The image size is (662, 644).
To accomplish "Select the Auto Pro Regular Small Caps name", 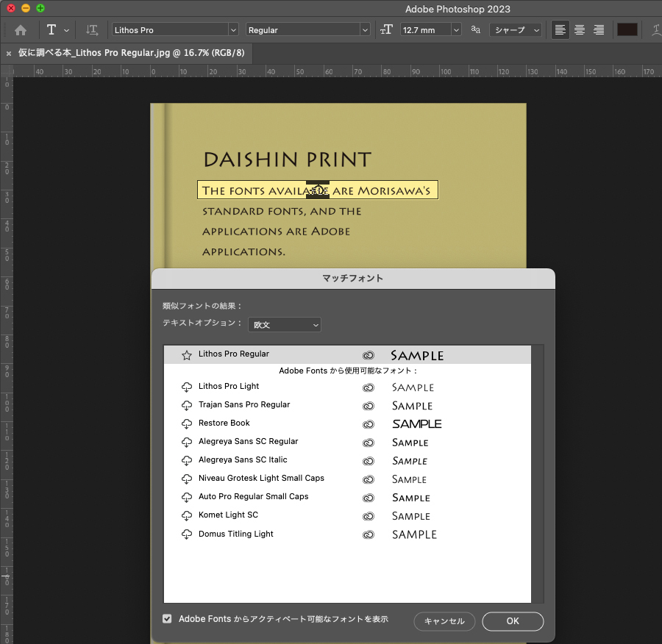I will tap(253, 497).
